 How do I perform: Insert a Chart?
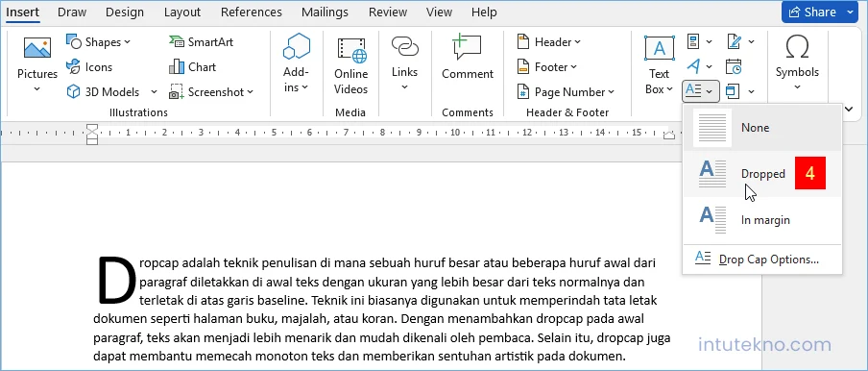click(x=193, y=67)
